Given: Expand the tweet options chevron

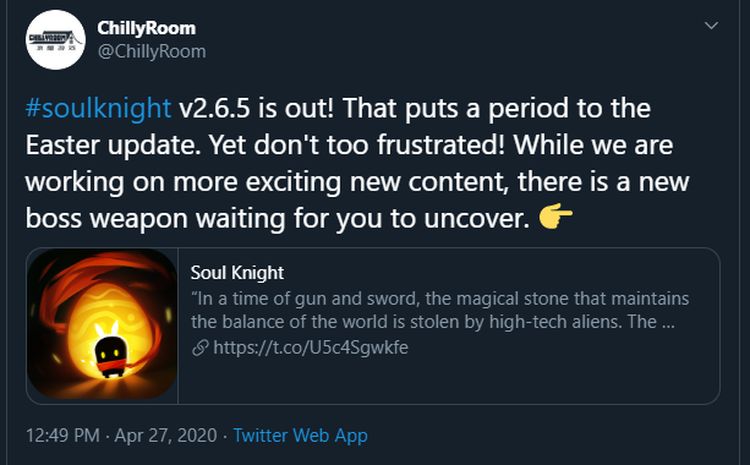Looking at the screenshot, I should [711, 25].
